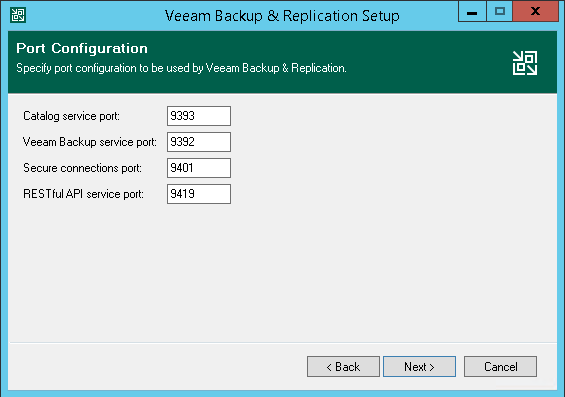The image size is (565, 397).
Task: Select the Veeam Backup service port field
Action: point(199,142)
